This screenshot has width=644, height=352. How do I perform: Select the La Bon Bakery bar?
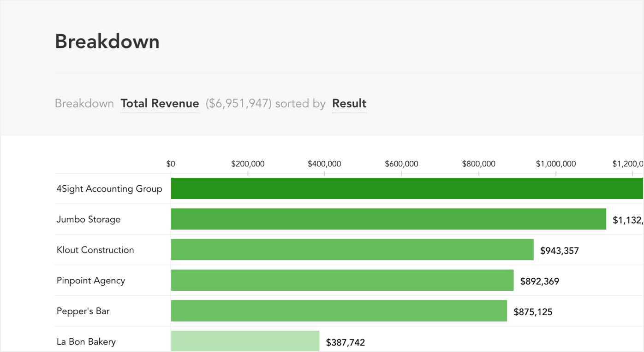[x=245, y=341]
